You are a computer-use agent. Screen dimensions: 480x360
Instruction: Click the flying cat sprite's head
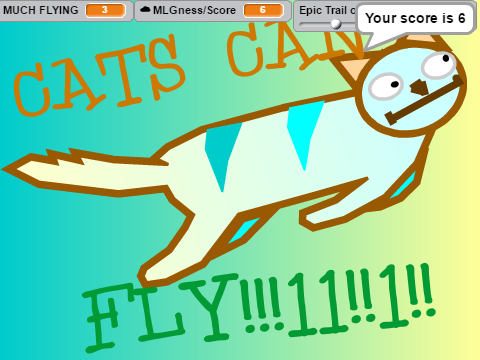tap(411, 87)
